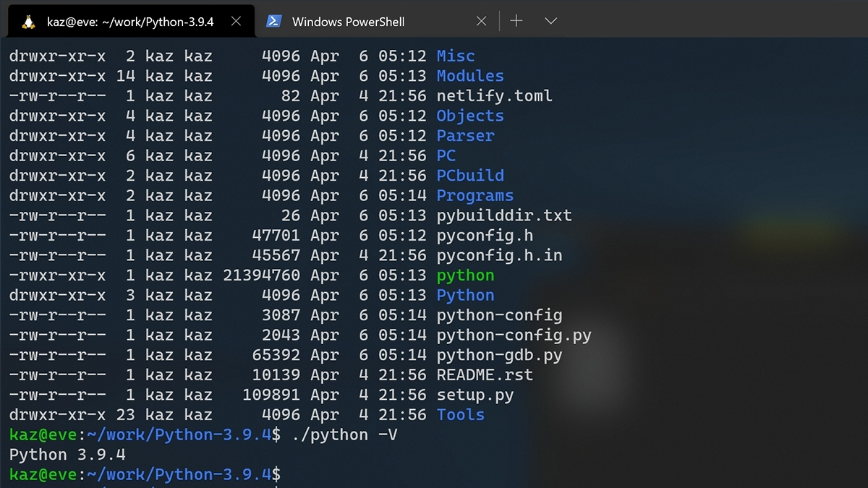This screenshot has width=868, height=488.
Task: Close the kaz@eve Python-3.9.4 tab
Action: pos(236,22)
